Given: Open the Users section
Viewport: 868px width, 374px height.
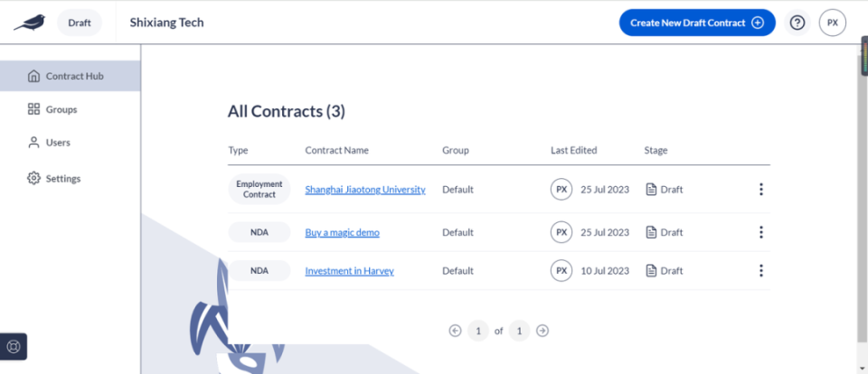Looking at the screenshot, I should [x=57, y=143].
